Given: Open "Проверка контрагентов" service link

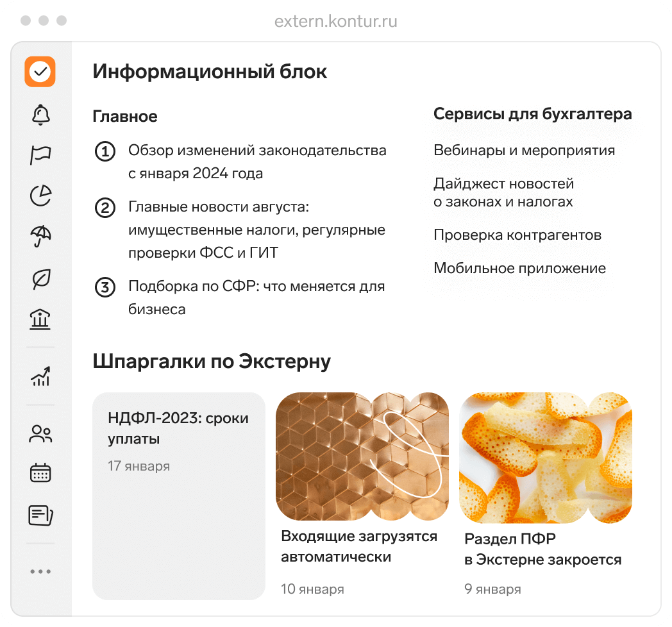Looking at the screenshot, I should 517,235.
